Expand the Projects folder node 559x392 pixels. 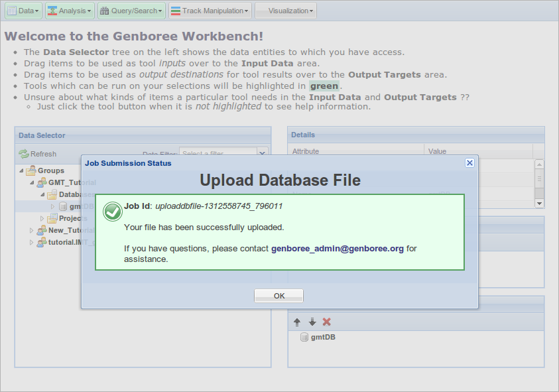(x=42, y=218)
